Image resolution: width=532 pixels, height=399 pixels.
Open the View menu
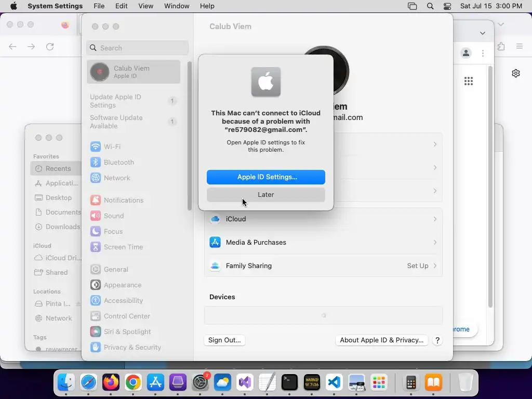(145, 6)
